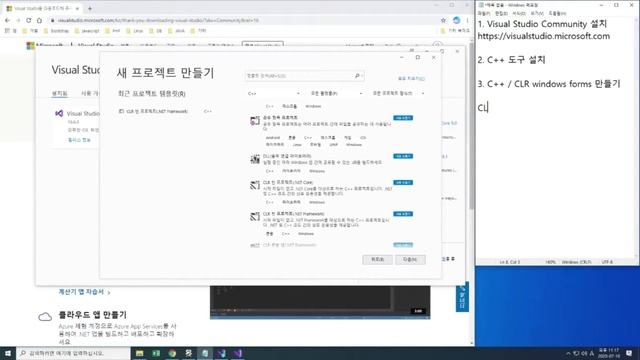The image size is (640, 360).
Task: Click the Next button in new project dialog
Action: [410, 260]
